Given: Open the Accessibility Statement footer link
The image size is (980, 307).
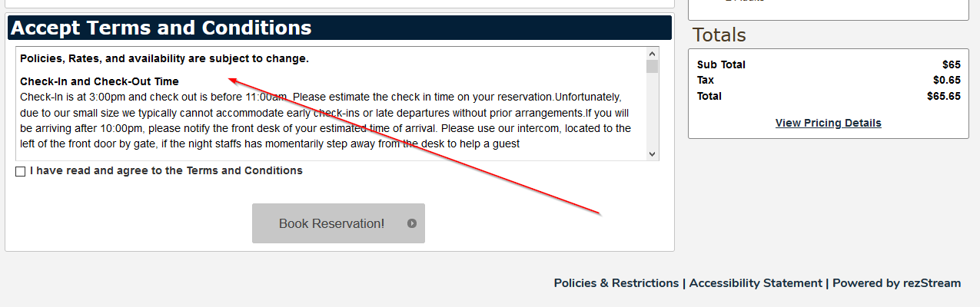Looking at the screenshot, I should tap(756, 283).
